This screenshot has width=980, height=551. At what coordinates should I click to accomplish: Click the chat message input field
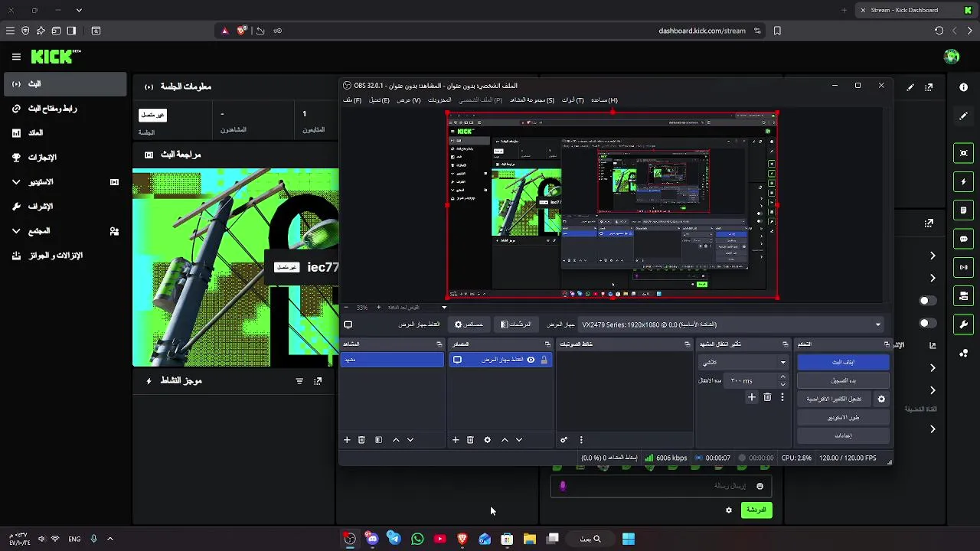(x=660, y=486)
